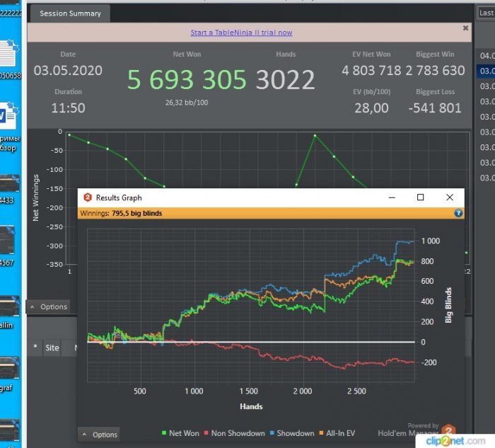Toggle the Showdown legend entry

click(292, 433)
